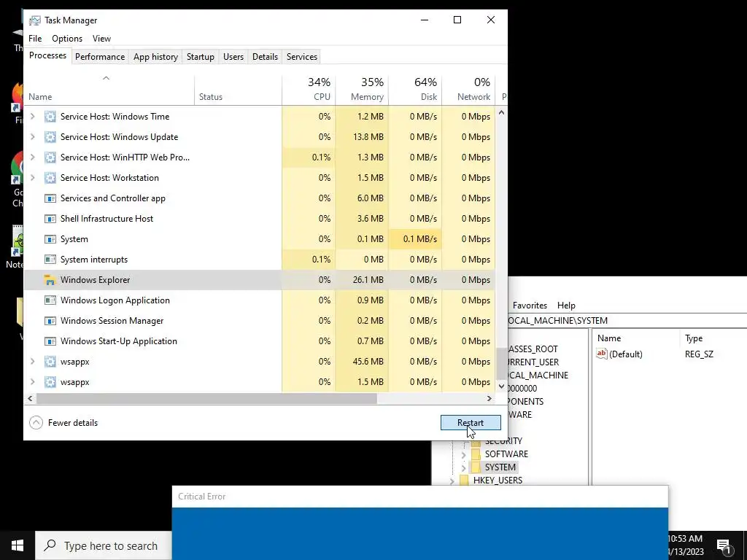This screenshot has width=747, height=560.
Task: Click the horizontal scrollbar left arrow
Action: 30,399
